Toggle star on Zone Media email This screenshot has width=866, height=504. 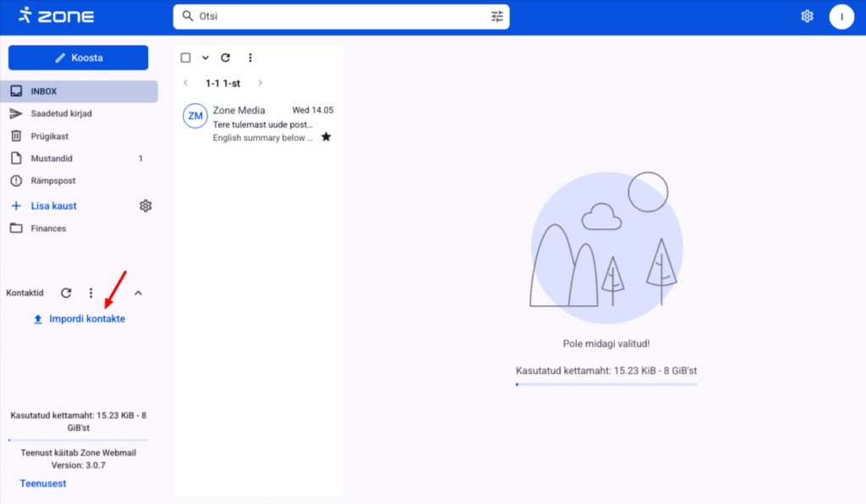(x=326, y=137)
